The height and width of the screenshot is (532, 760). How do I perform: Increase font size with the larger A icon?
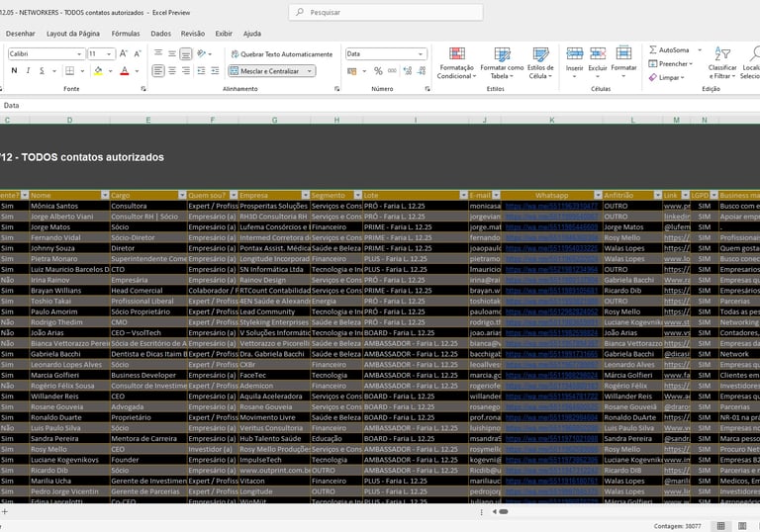click(123, 53)
